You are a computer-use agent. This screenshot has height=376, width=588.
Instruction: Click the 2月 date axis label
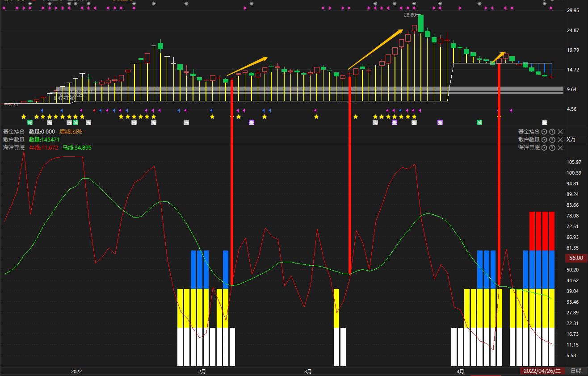click(x=202, y=371)
